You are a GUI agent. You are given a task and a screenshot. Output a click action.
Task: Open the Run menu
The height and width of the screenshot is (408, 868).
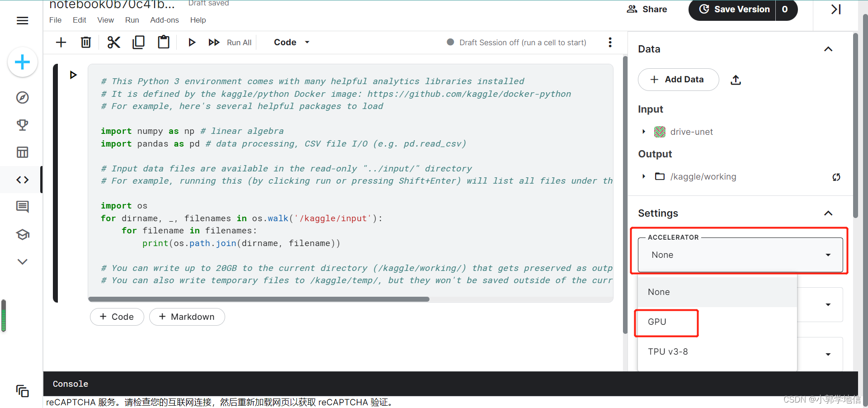132,20
